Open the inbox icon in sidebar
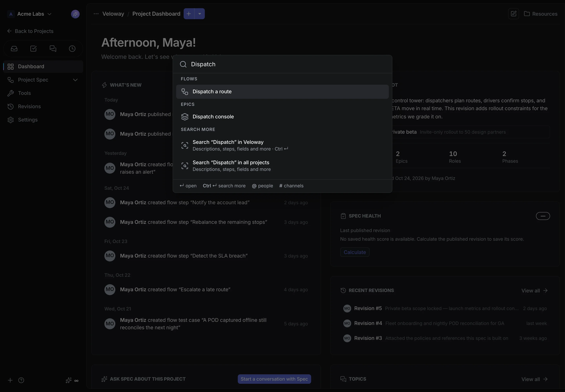The width and height of the screenshot is (565, 392). pos(14,49)
